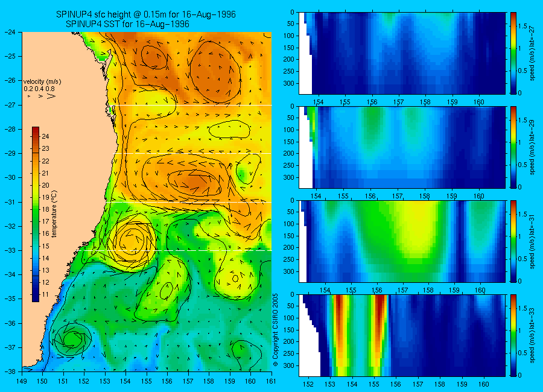Screen dimensions: 543x392
Task: Click the 150 depth label on the lat=-29 panel
Action: tap(289, 142)
